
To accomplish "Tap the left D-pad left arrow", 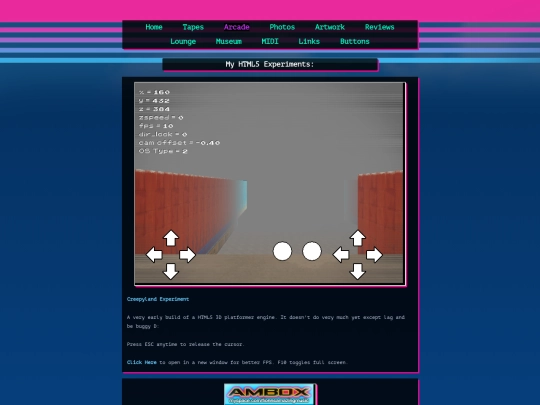I will 154,255.
